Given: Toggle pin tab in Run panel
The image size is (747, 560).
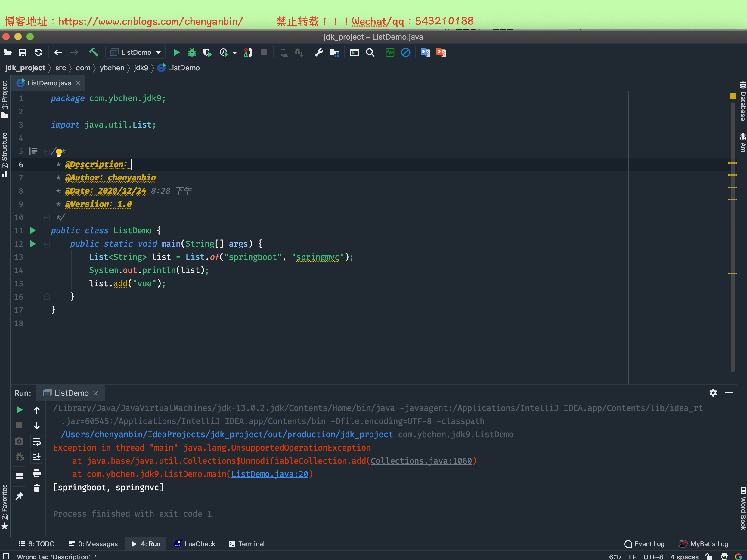Looking at the screenshot, I should (19, 496).
